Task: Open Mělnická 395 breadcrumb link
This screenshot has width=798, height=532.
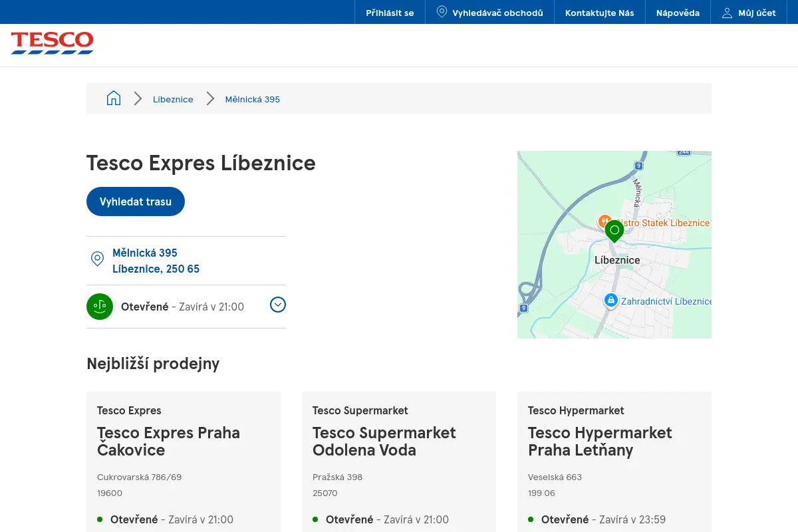Action: click(x=253, y=99)
